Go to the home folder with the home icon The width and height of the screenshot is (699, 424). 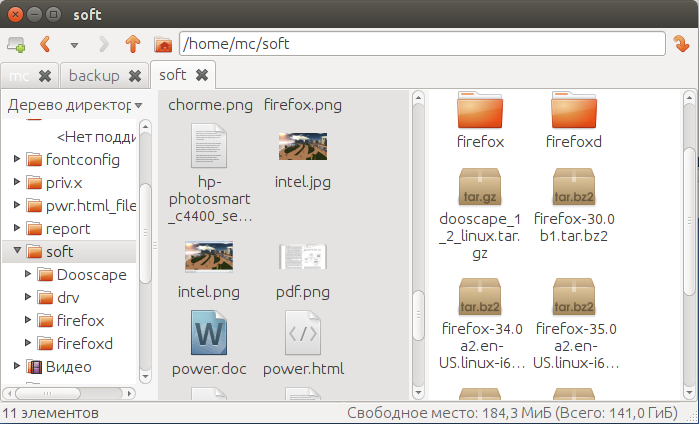coord(163,44)
